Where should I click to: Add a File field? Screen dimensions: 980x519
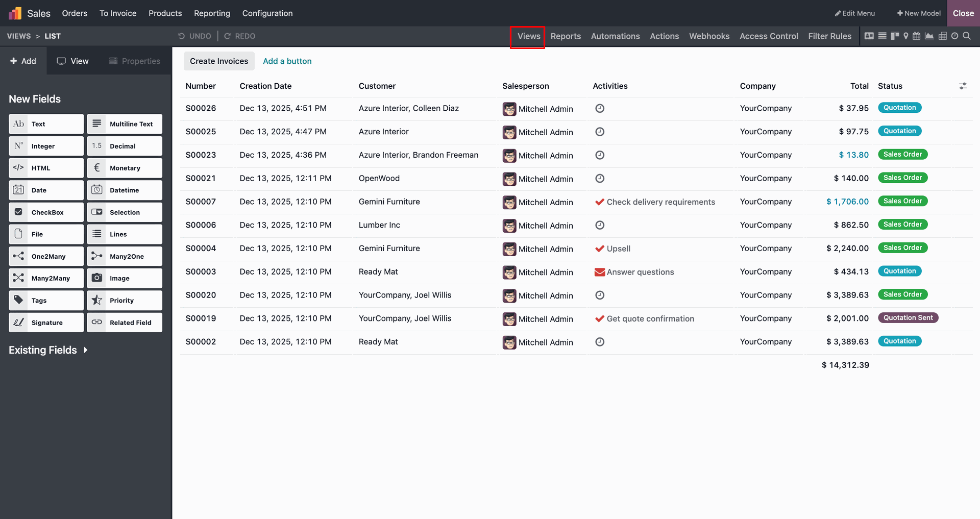coord(46,234)
